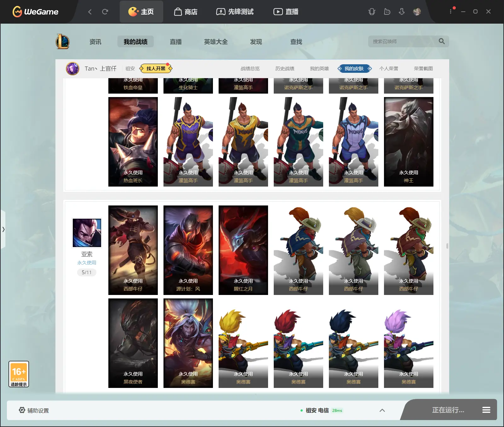
Task: Click the 祖安 电信 server status
Action: coord(322,410)
